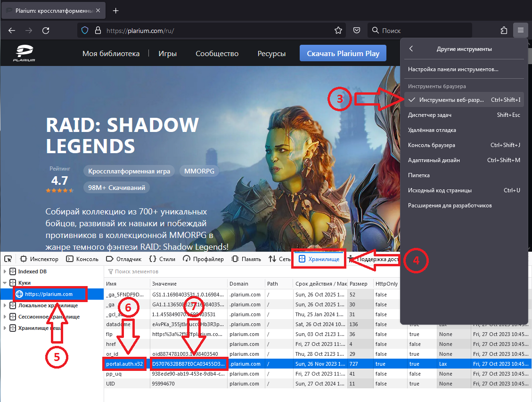
Task: Select the flp cookie row
Action: 318,334
